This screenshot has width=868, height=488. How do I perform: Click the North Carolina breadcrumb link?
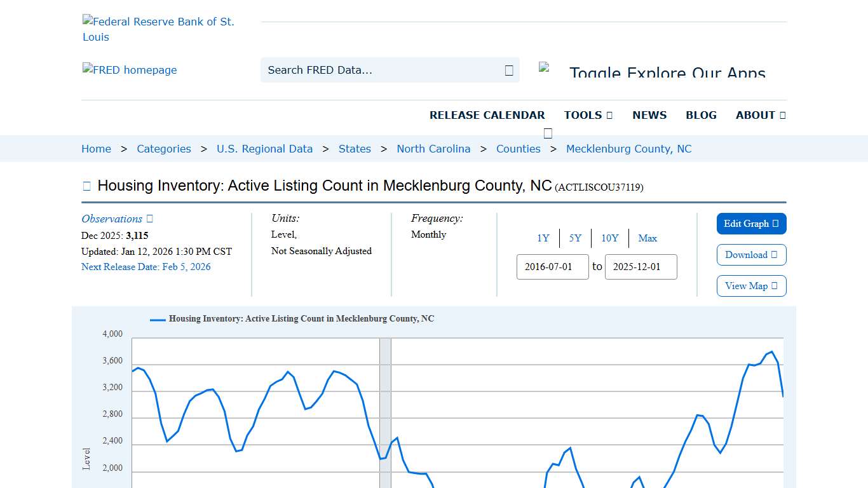coord(433,149)
